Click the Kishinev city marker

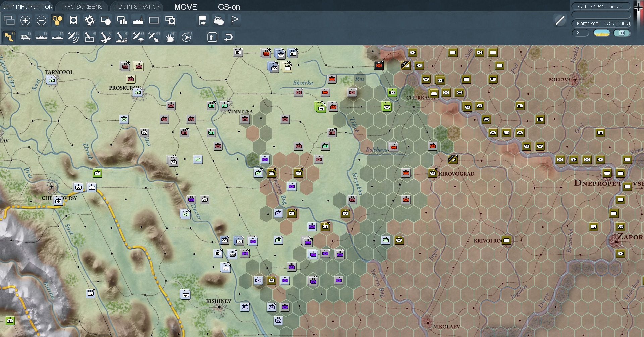219,307
